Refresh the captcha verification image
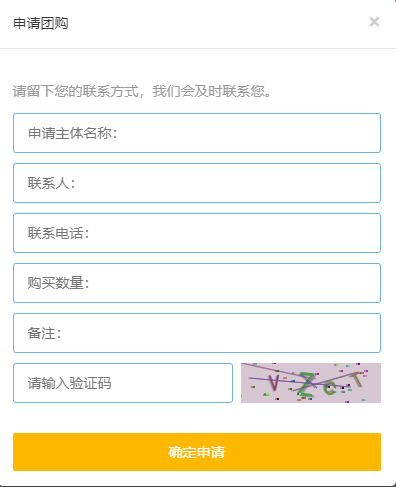396x487 pixels. (x=311, y=383)
